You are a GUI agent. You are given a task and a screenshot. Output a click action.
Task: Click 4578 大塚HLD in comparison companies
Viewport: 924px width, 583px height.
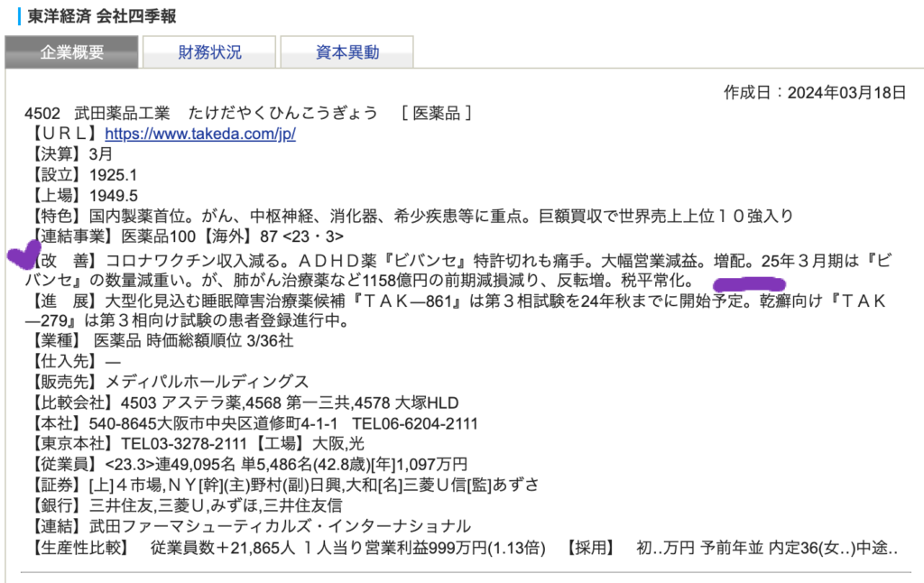pyautogui.click(x=407, y=403)
